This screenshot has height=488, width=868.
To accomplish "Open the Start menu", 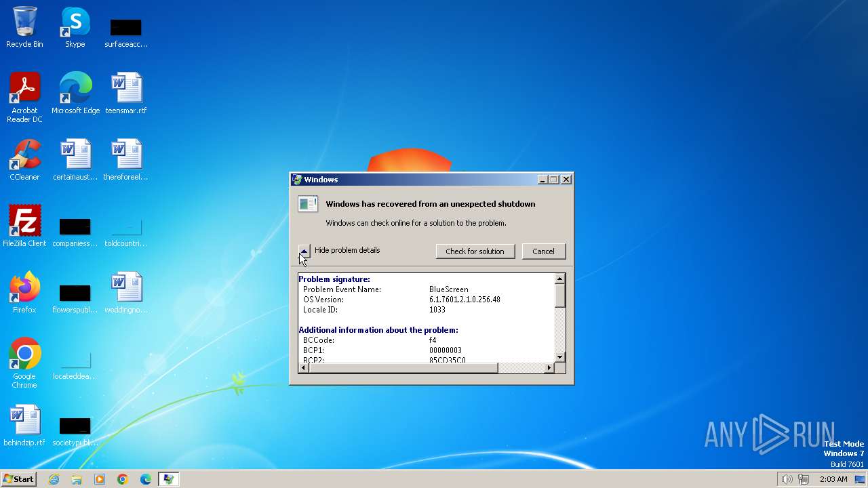I will pyautogui.click(x=19, y=479).
